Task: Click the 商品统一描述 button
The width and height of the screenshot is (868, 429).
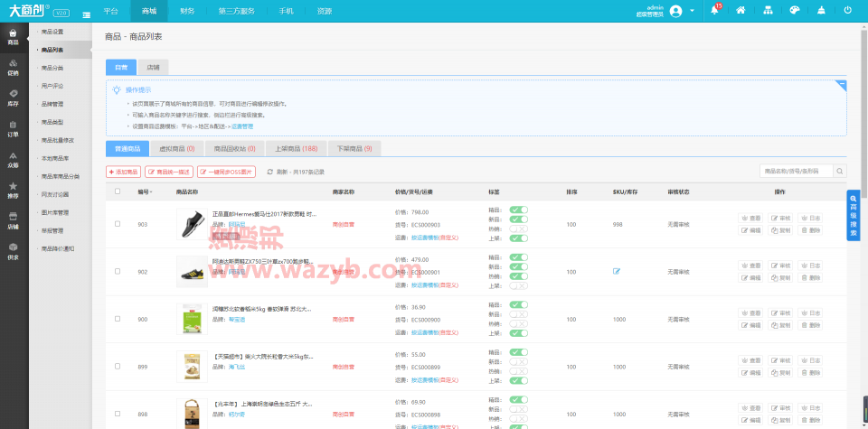Action: [x=169, y=172]
